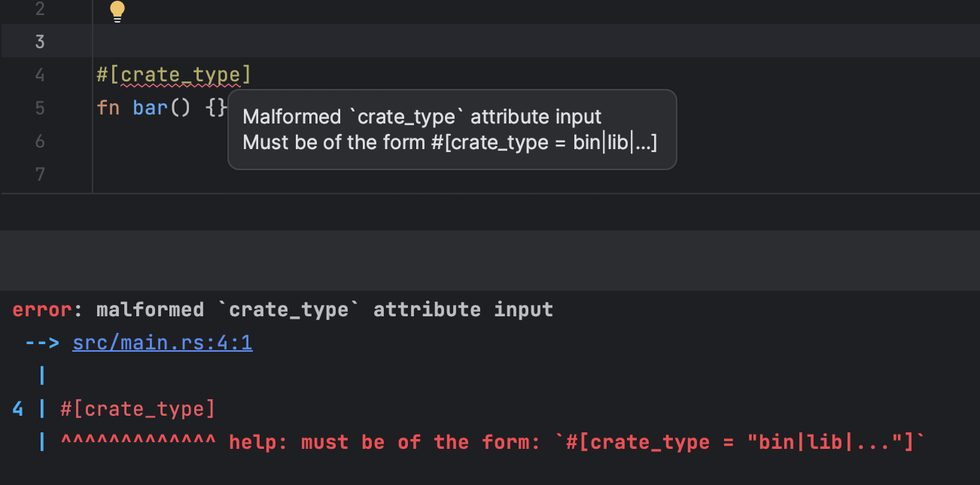980x485 pixels.
Task: Click the intention action lightbulb icon
Action: click(117, 11)
